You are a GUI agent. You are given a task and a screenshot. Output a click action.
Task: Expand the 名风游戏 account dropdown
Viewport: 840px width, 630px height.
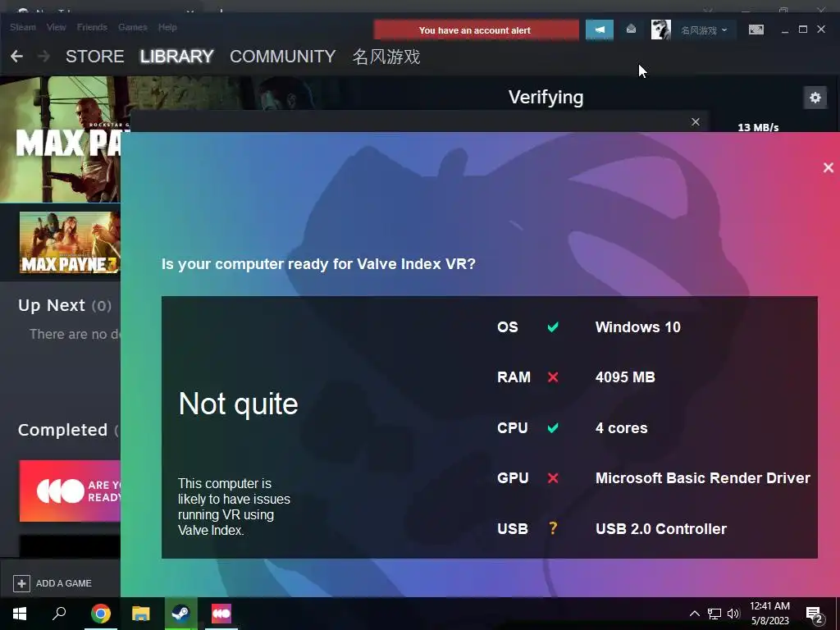[x=704, y=30]
